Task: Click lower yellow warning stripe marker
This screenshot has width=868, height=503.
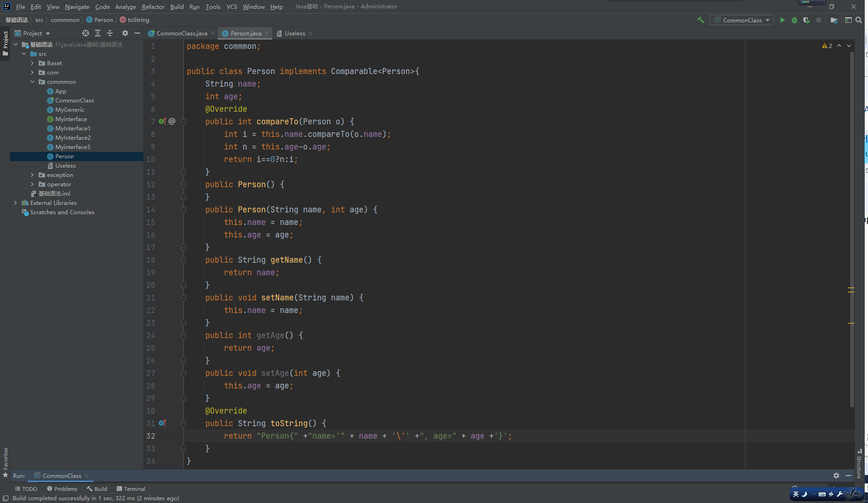Action: pos(851,323)
